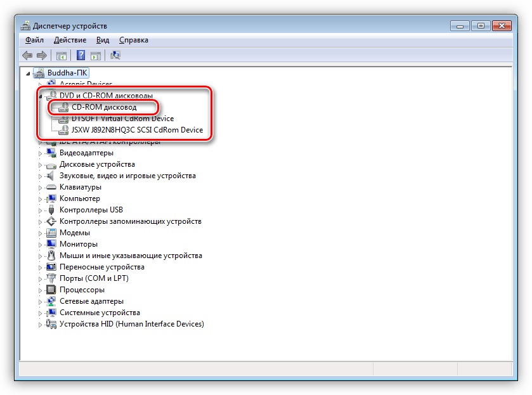The image size is (532, 395).
Task: Open Help via blue question mark icon
Action: (81, 55)
